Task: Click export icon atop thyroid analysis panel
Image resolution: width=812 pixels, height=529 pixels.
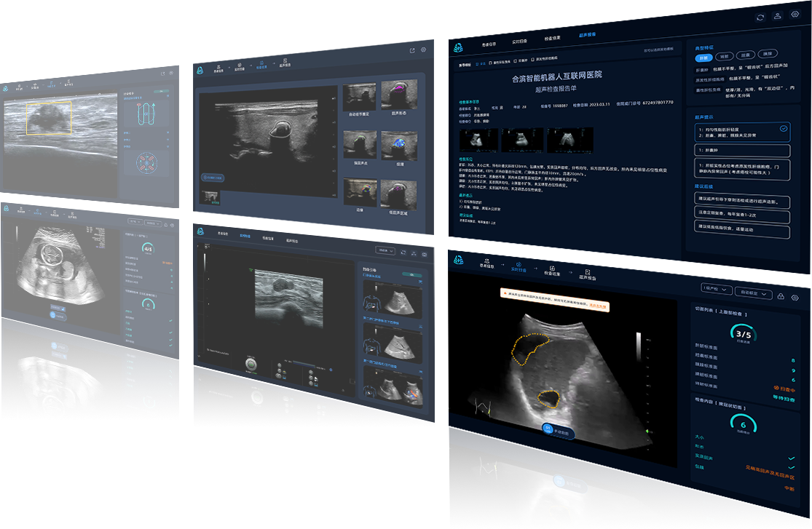Action: (412, 50)
